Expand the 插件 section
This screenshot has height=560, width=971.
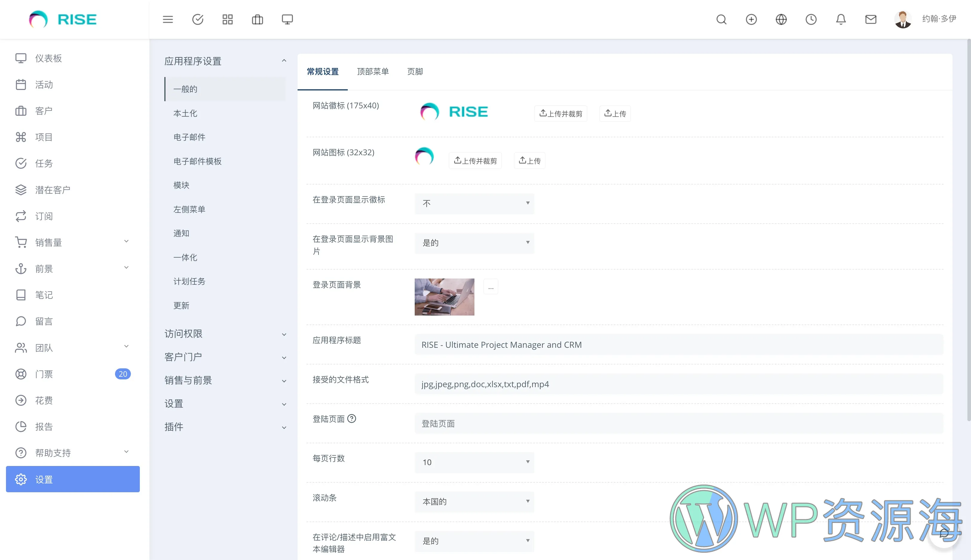(x=225, y=427)
